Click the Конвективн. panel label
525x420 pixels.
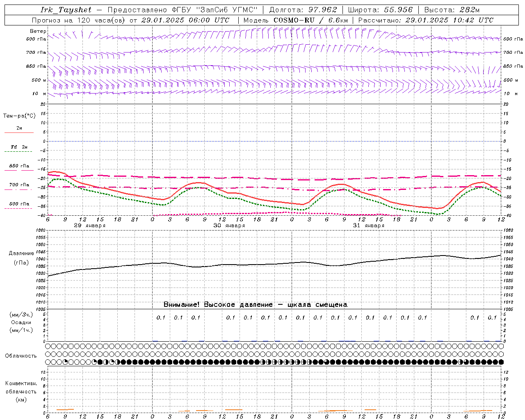tap(21, 383)
